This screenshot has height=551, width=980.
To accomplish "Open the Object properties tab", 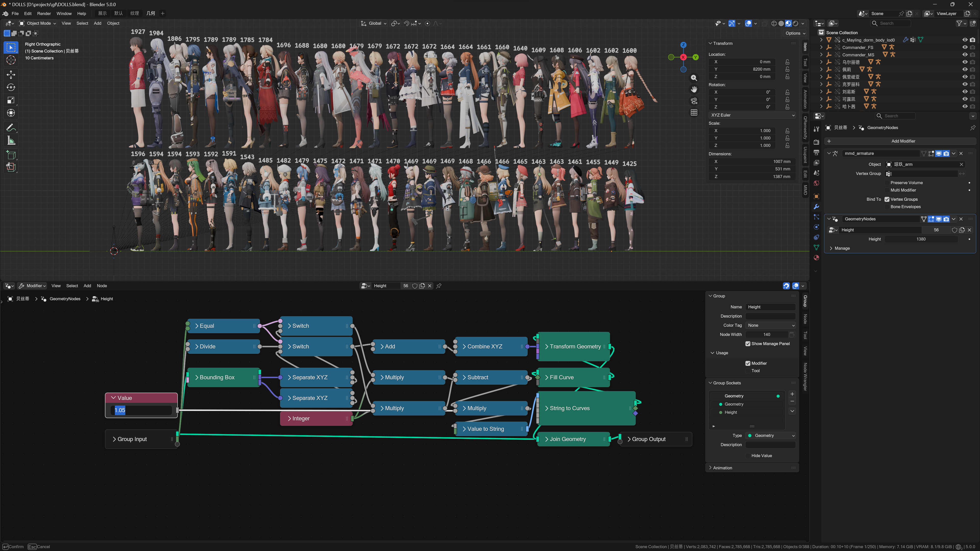I will point(816,196).
